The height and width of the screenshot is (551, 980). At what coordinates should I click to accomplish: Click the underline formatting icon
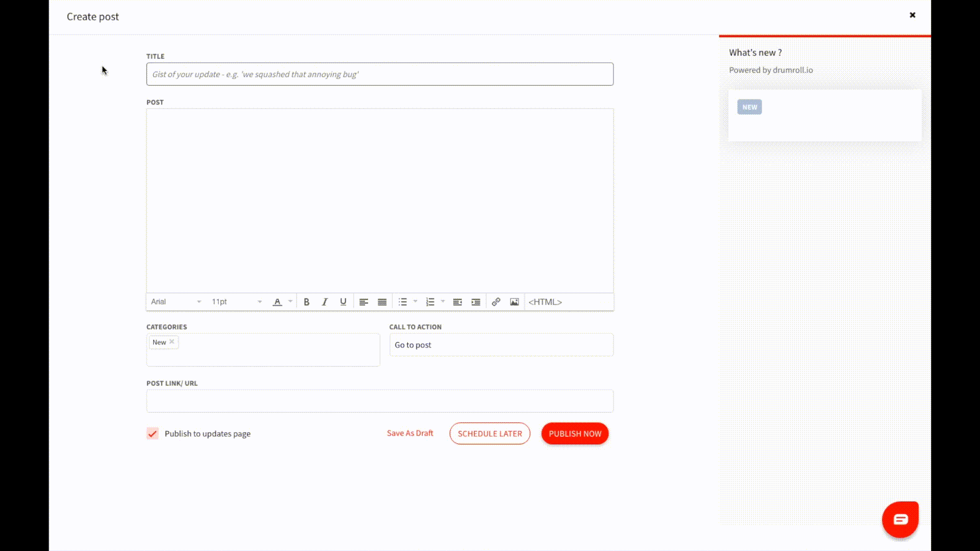[343, 302]
